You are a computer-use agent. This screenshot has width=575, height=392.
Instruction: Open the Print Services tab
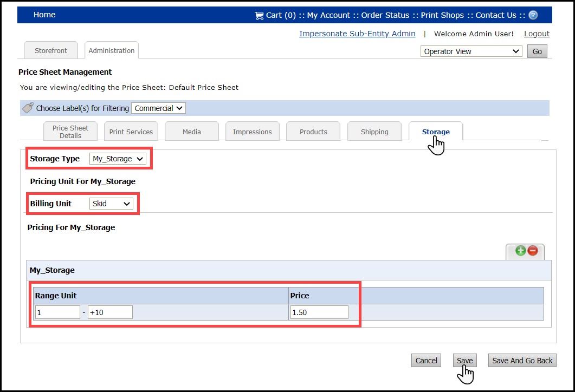pos(131,132)
